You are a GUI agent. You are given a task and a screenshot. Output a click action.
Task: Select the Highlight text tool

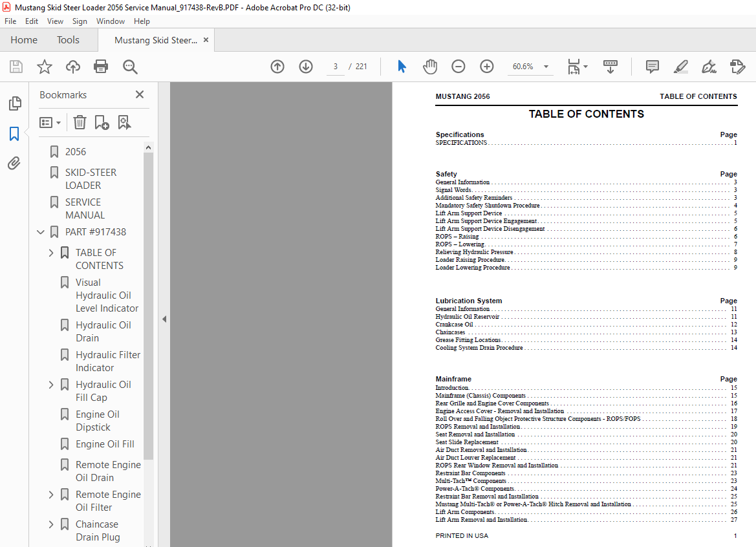[x=680, y=67]
